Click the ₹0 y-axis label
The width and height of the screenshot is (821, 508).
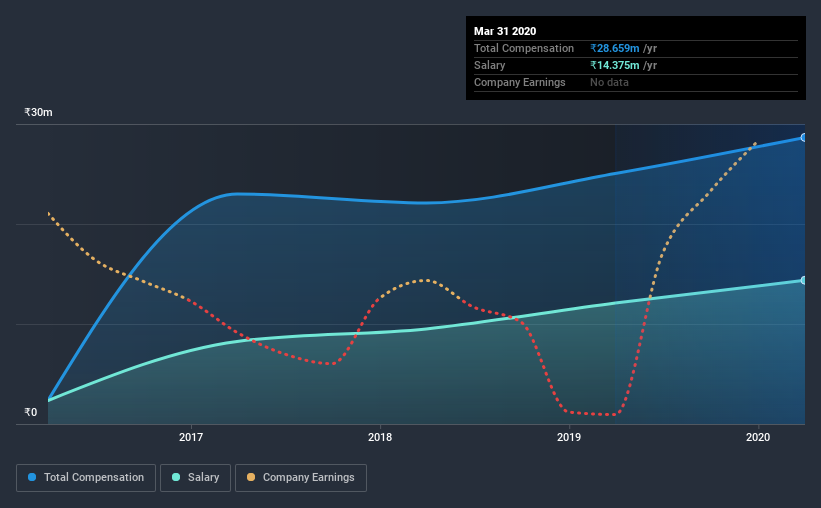point(31,413)
